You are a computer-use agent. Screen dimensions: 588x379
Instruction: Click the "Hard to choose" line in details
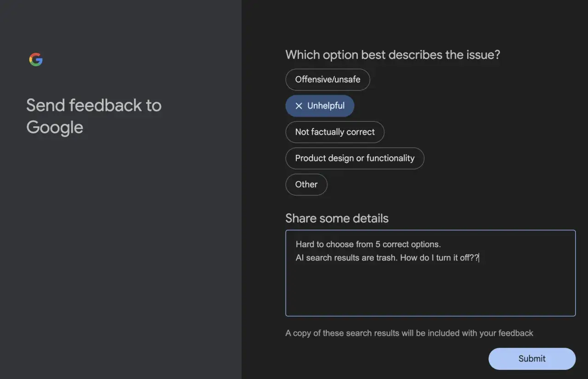322,244
